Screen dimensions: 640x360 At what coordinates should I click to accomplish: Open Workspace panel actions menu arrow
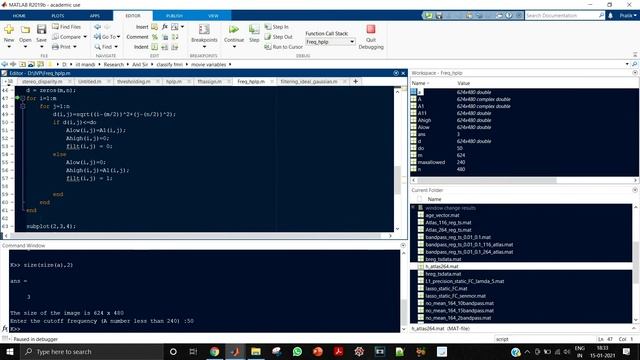click(x=635, y=73)
